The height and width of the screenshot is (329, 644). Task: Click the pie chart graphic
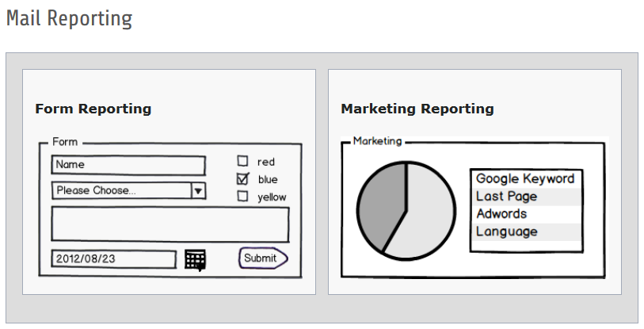pos(406,210)
